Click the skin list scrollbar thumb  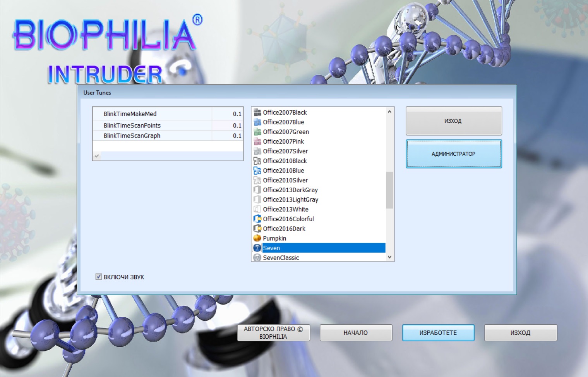tap(389, 190)
